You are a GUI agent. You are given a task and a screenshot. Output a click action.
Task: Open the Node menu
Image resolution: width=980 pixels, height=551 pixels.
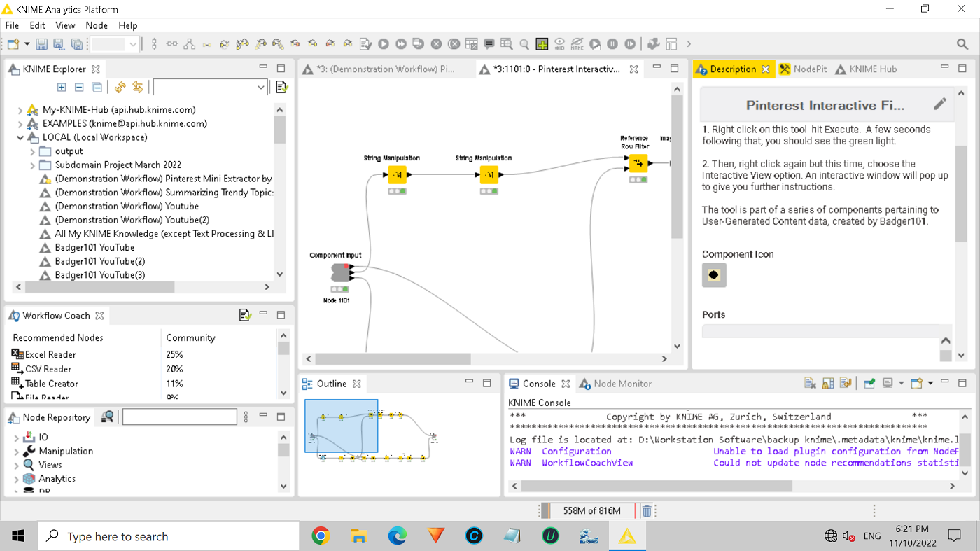pos(97,25)
